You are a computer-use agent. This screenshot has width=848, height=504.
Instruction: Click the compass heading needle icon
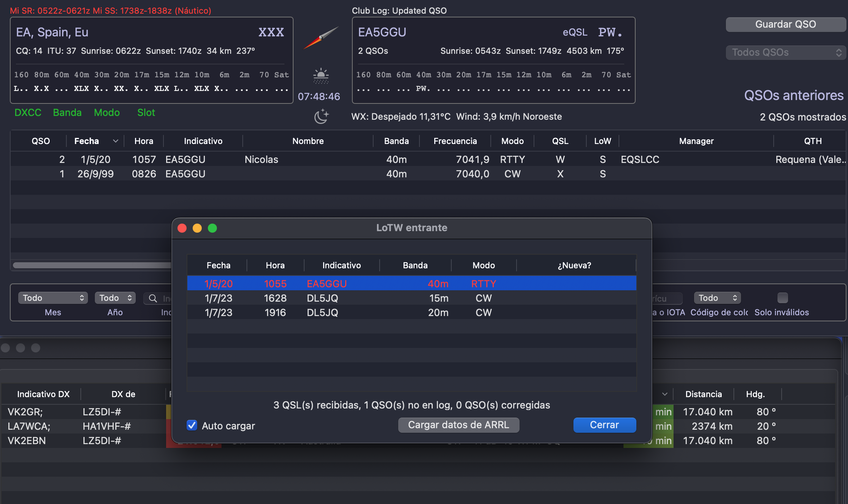(321, 37)
